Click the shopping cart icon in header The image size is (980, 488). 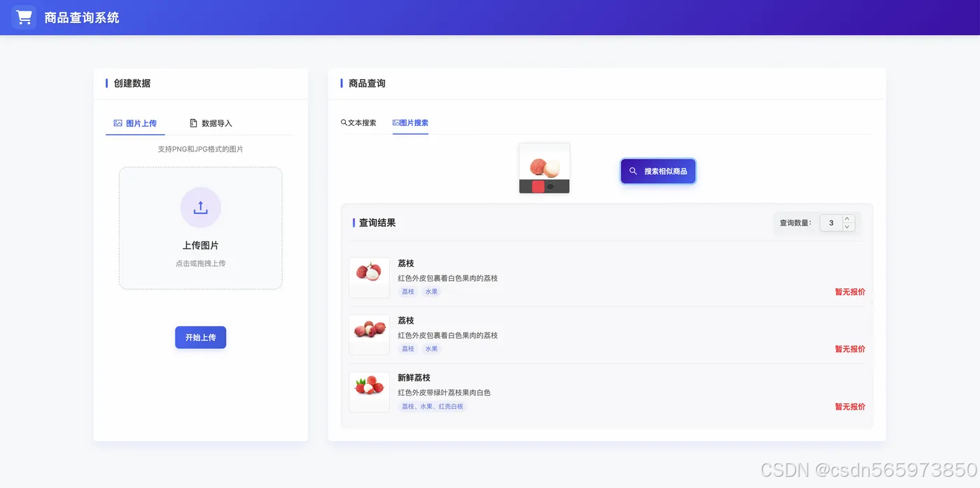click(x=24, y=17)
